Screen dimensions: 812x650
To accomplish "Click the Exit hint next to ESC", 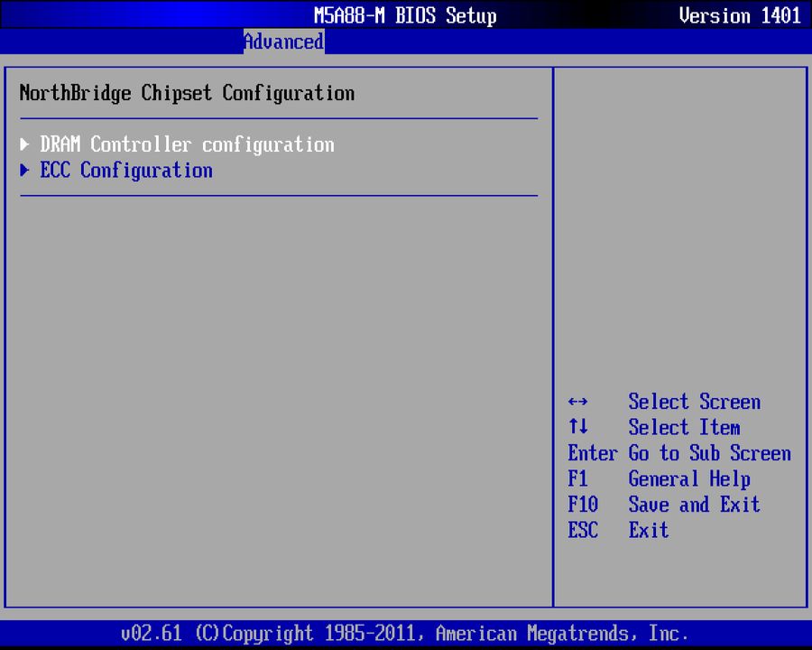I will tap(649, 530).
